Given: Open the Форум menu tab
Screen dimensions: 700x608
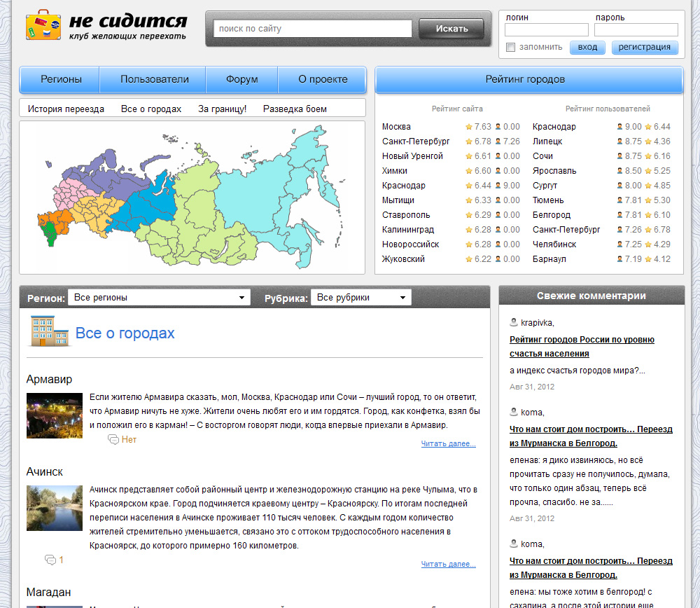Looking at the screenshot, I should point(241,80).
